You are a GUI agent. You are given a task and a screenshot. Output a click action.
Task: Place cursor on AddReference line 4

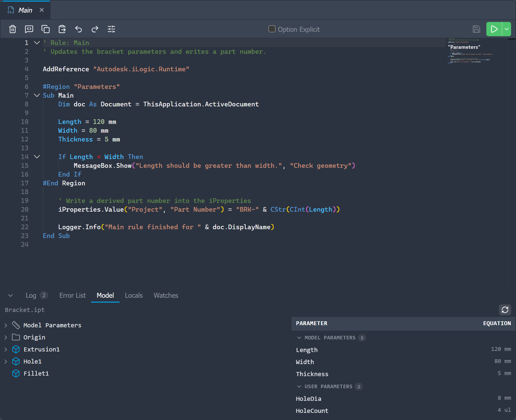click(116, 69)
